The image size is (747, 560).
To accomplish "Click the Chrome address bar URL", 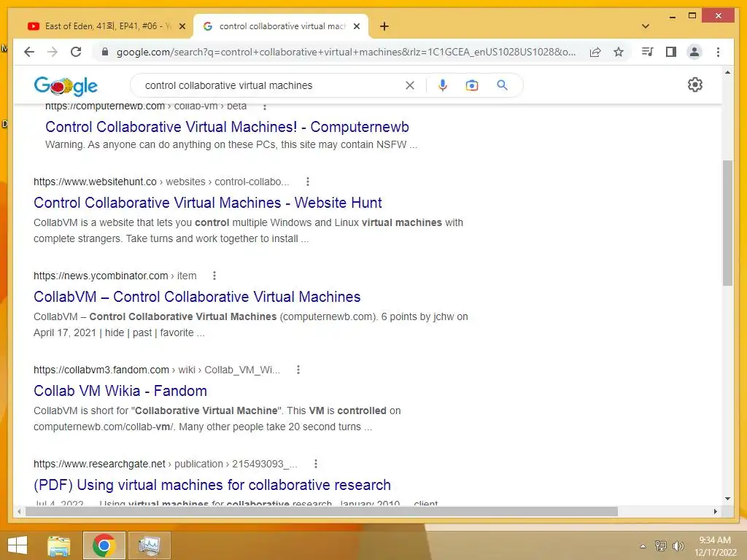I will [346, 52].
